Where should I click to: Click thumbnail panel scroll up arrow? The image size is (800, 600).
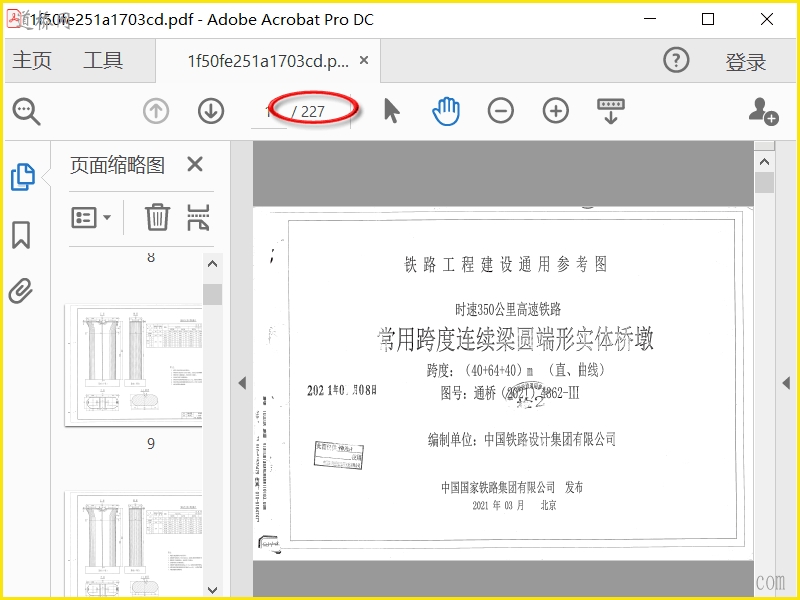point(213,264)
